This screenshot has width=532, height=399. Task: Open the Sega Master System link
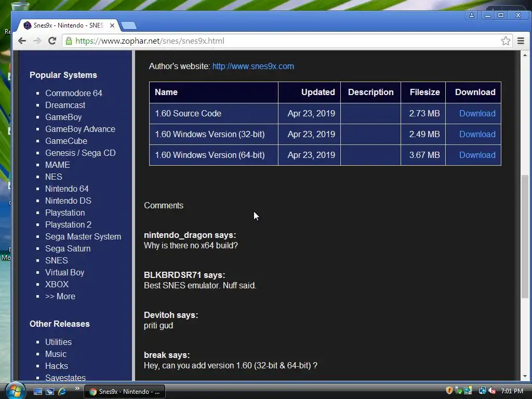(83, 236)
